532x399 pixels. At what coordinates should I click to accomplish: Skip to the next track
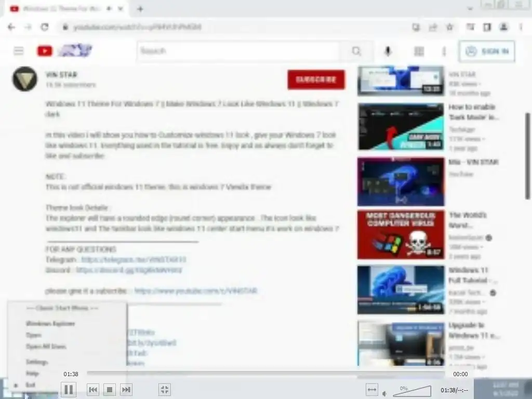tap(126, 390)
